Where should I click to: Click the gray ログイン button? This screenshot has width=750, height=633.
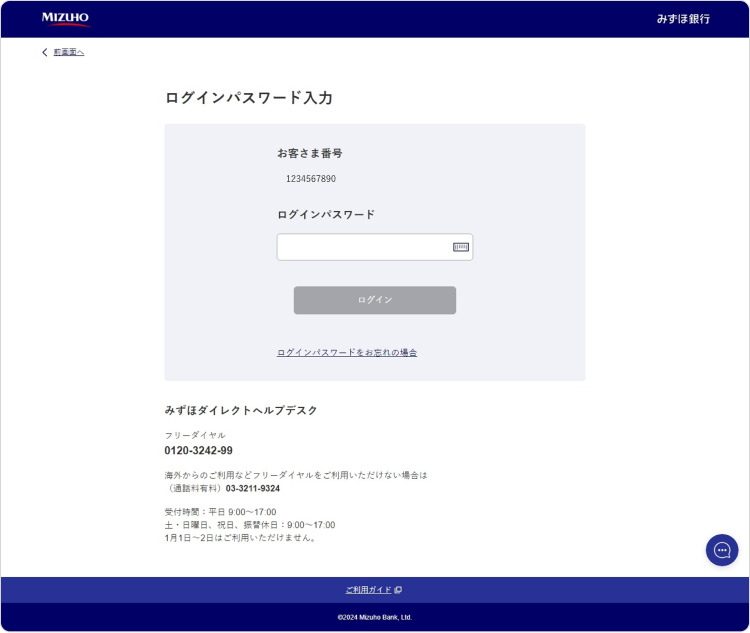[x=375, y=300]
